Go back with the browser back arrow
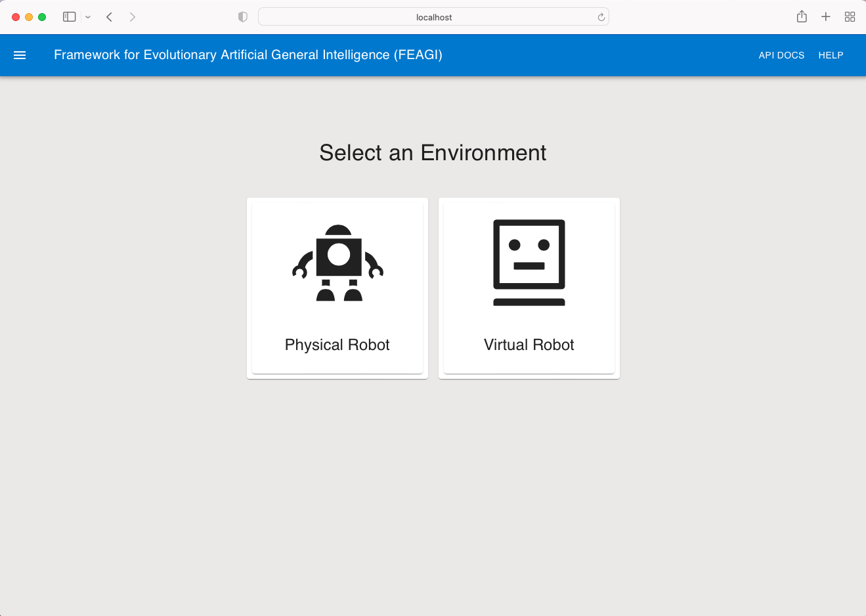Viewport: 866px width, 616px height. pyautogui.click(x=110, y=17)
